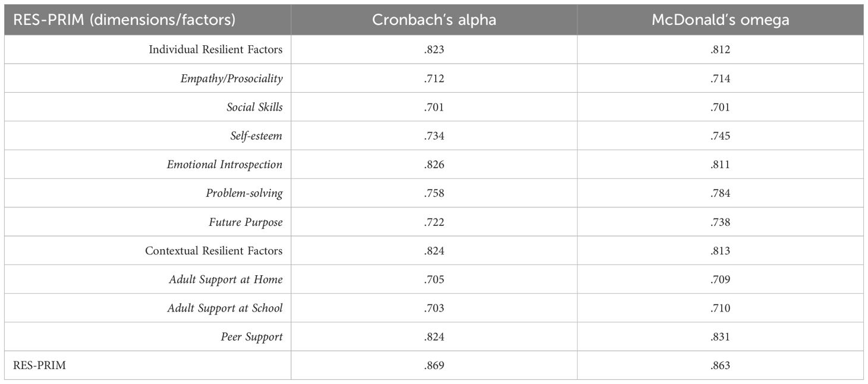Click the .784 omega value for Problem-solving
This screenshot has width=868, height=384.
[x=720, y=193]
